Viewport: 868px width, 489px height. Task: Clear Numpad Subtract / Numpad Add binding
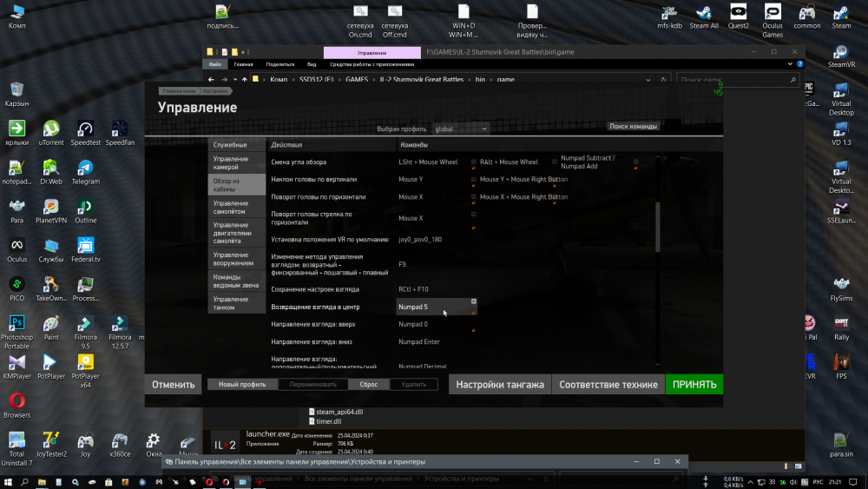(635, 162)
